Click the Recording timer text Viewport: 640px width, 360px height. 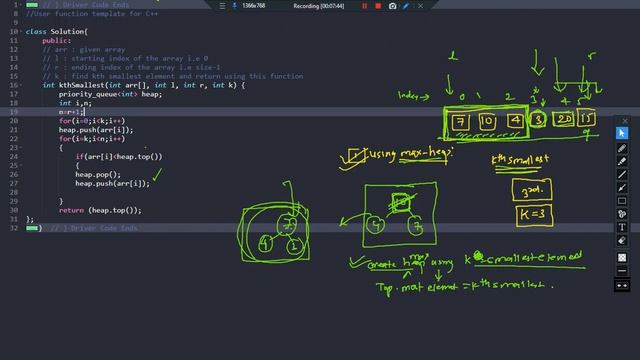(318, 6)
